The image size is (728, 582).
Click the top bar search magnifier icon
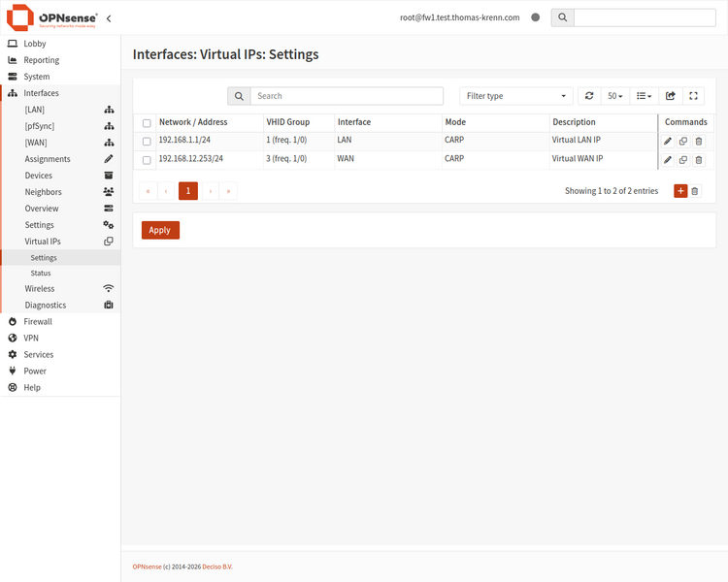point(562,17)
